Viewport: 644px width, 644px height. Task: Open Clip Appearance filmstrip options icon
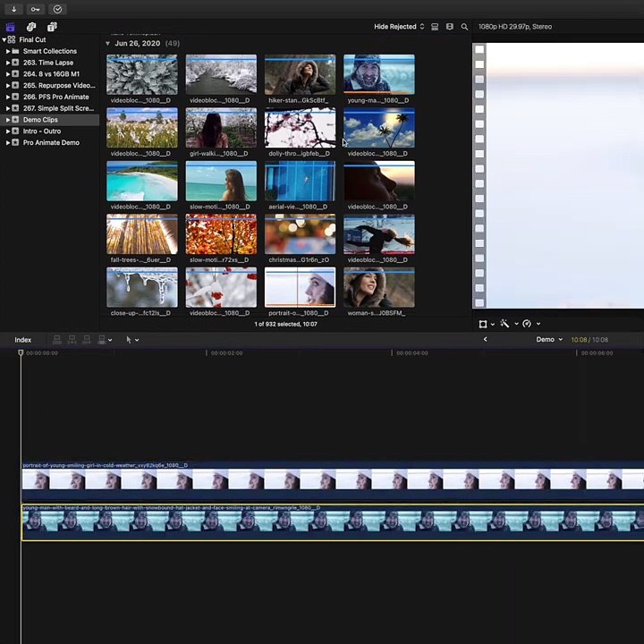tap(450, 27)
